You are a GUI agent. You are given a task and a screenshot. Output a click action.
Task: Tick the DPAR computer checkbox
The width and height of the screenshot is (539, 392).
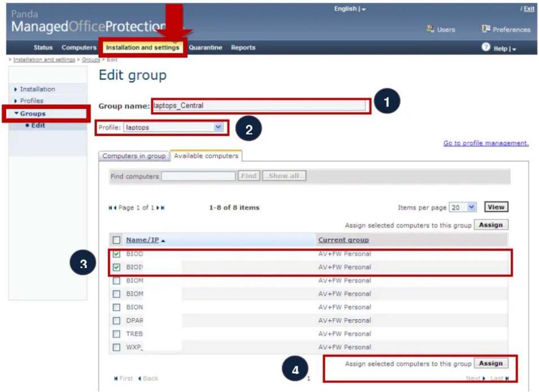point(117,321)
